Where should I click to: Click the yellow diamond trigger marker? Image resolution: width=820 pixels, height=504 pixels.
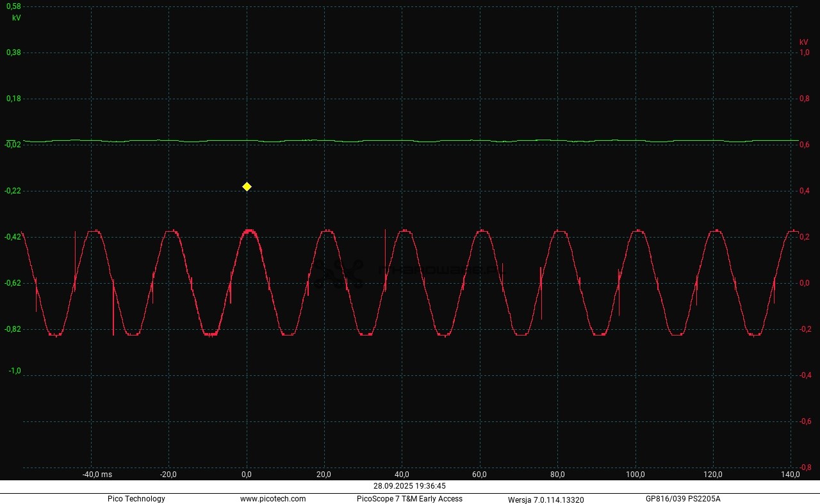(x=247, y=186)
